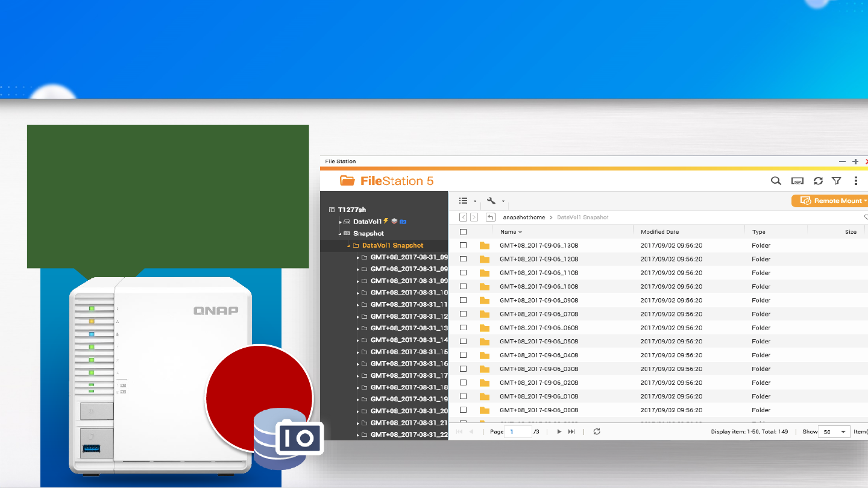Image resolution: width=868 pixels, height=488 pixels.
Task: Click the DataVol1 Snapshot breadcrumb
Action: (583, 217)
